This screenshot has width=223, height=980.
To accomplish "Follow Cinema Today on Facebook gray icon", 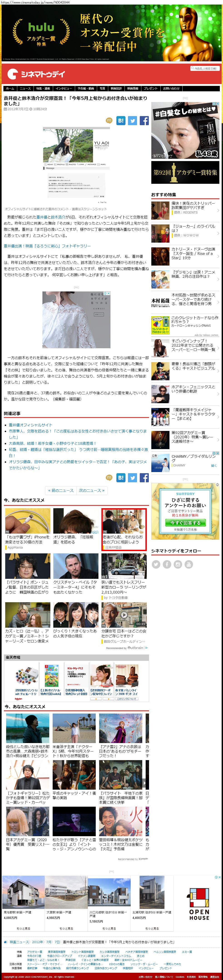I will pos(167,564).
